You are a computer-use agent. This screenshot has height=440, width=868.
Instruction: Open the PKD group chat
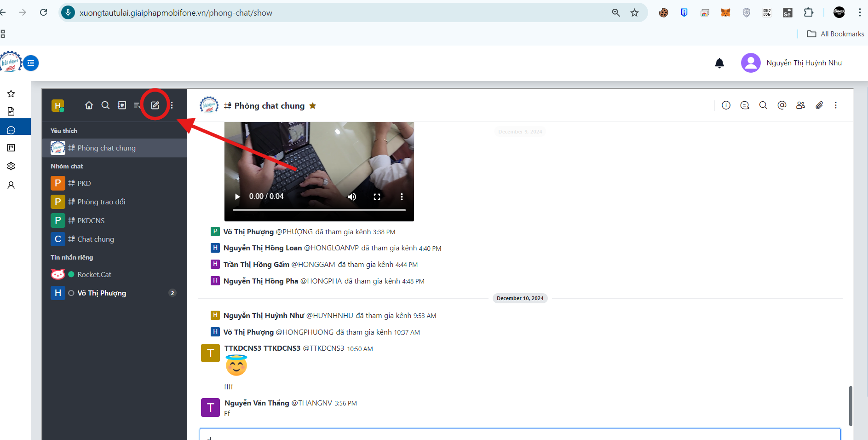pyautogui.click(x=115, y=183)
